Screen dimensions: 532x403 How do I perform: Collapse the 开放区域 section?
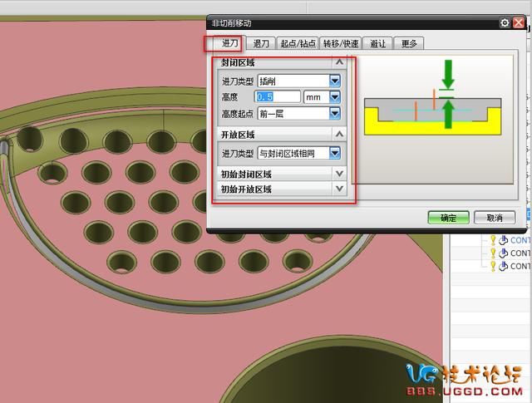click(x=339, y=135)
